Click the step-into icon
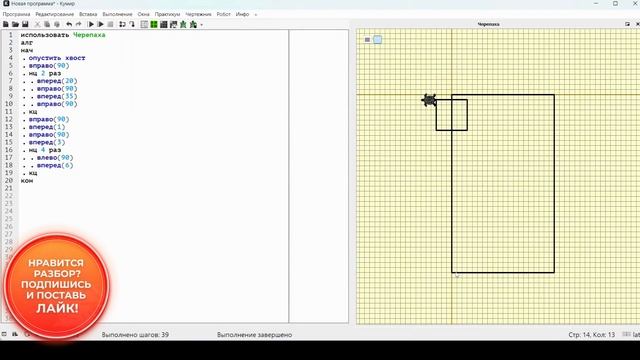Image resolution: width=640 pixels, height=360 pixels. [x=122, y=24]
